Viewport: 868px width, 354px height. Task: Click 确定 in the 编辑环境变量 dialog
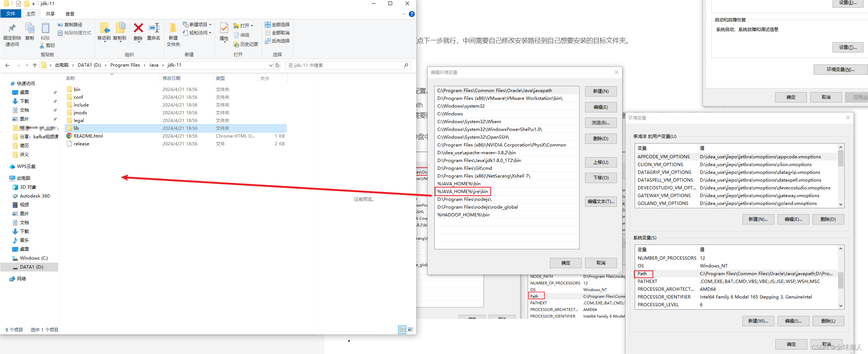[565, 263]
